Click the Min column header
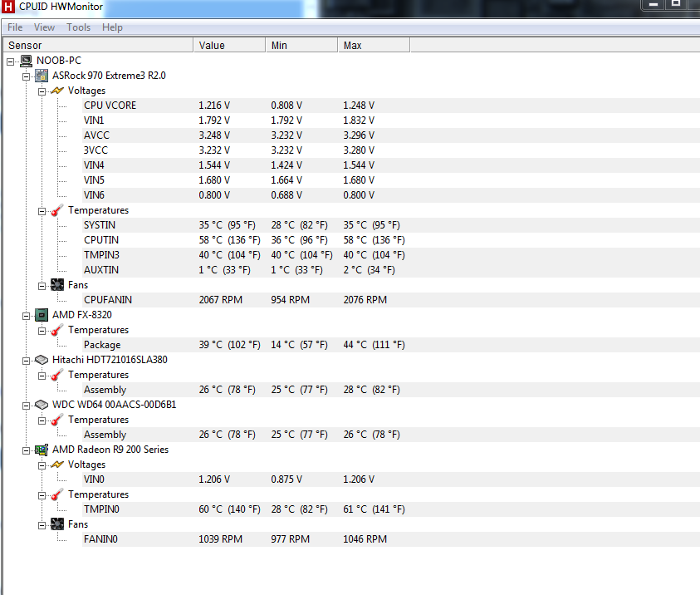 click(301, 45)
